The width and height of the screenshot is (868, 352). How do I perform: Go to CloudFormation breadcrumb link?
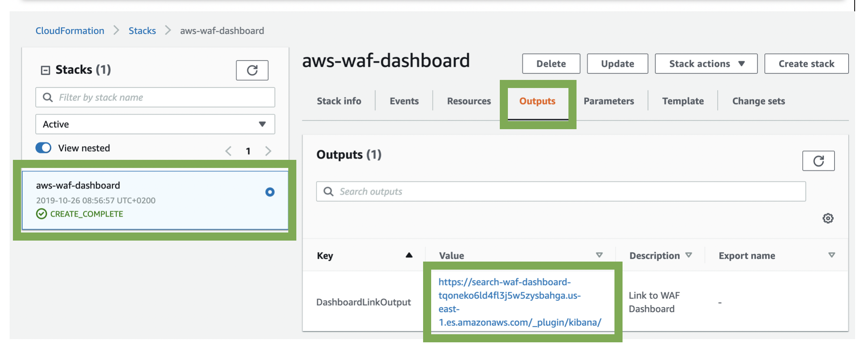click(70, 31)
